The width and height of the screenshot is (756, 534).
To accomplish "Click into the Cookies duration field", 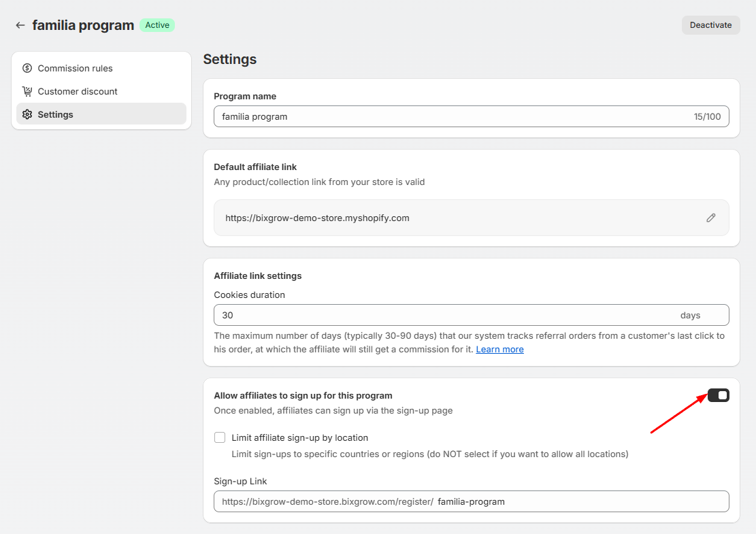I will (x=442, y=315).
